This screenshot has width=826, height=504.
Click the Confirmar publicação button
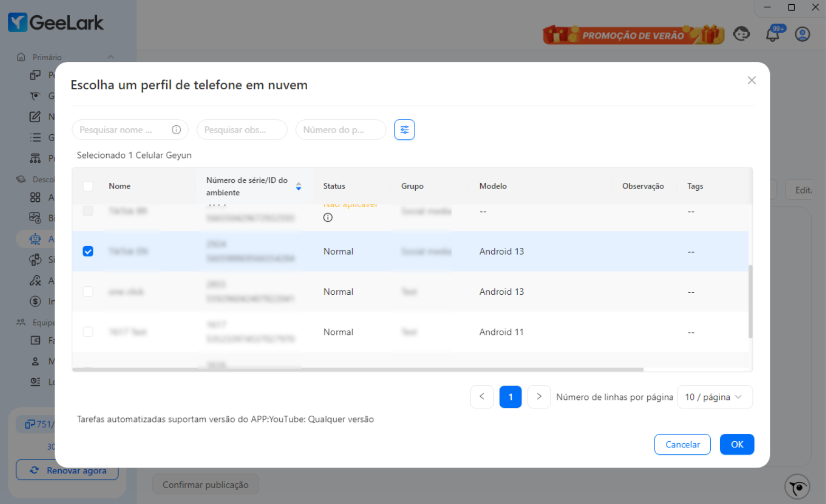206,484
